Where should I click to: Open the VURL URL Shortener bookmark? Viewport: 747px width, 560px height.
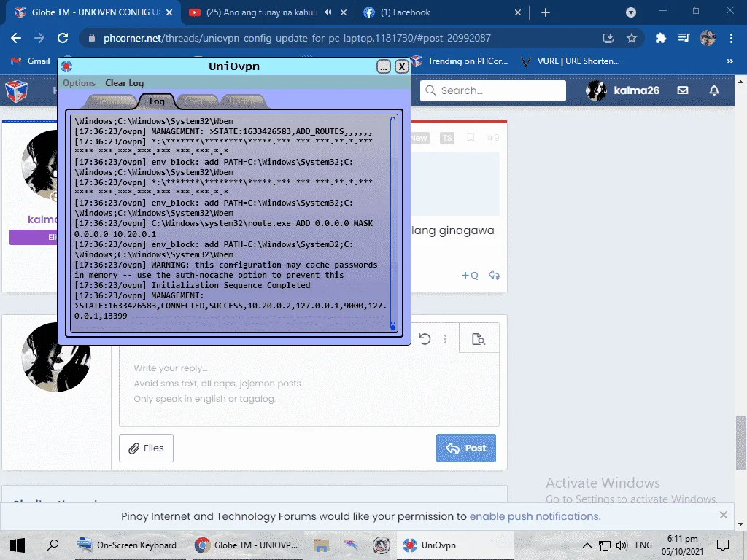point(570,61)
